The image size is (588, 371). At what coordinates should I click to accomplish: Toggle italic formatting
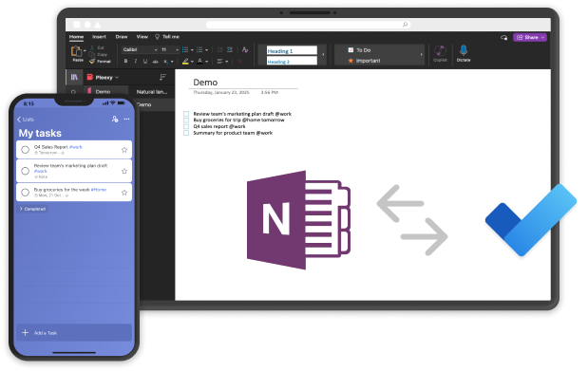[x=136, y=61]
